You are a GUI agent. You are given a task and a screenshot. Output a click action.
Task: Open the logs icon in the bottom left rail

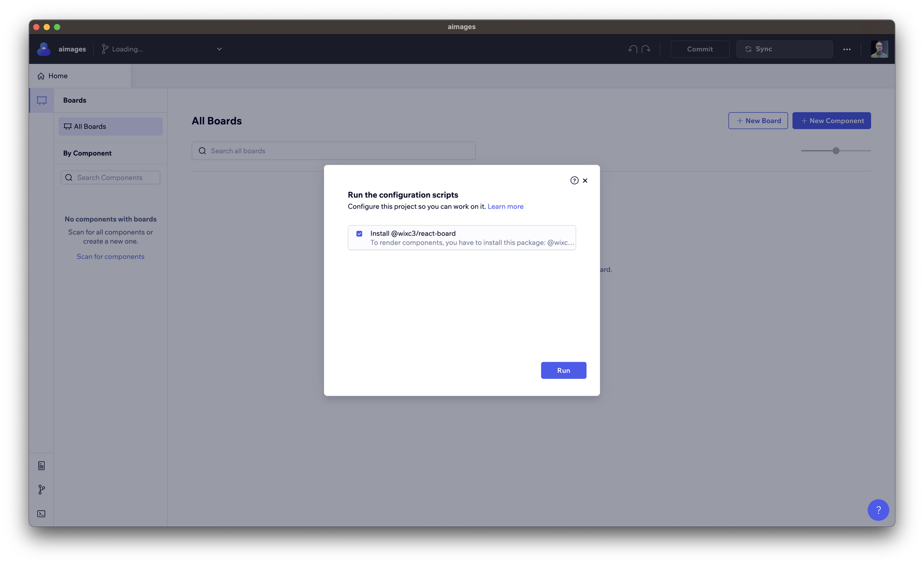tap(41, 466)
